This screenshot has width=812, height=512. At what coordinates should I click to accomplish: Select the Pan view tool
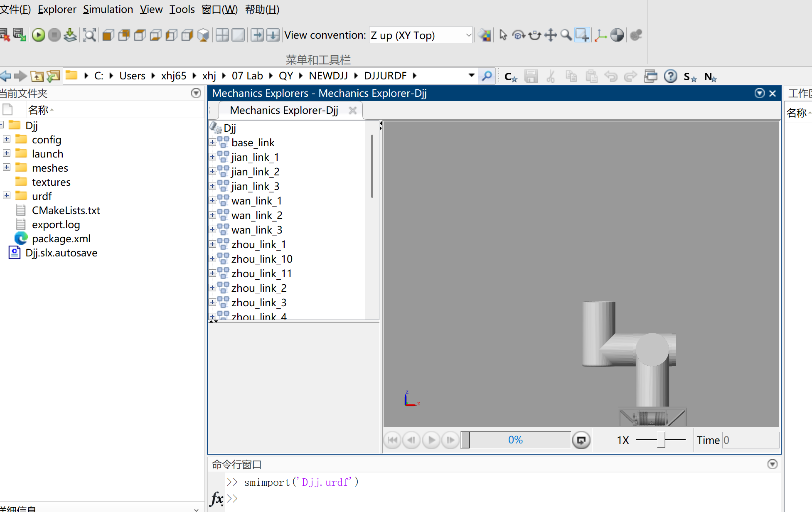pos(550,35)
